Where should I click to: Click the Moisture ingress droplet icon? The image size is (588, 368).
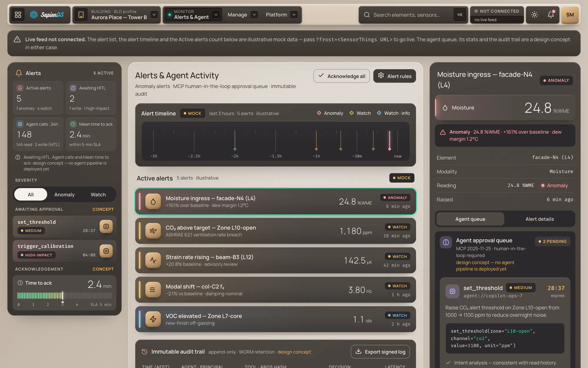pyautogui.click(x=153, y=201)
